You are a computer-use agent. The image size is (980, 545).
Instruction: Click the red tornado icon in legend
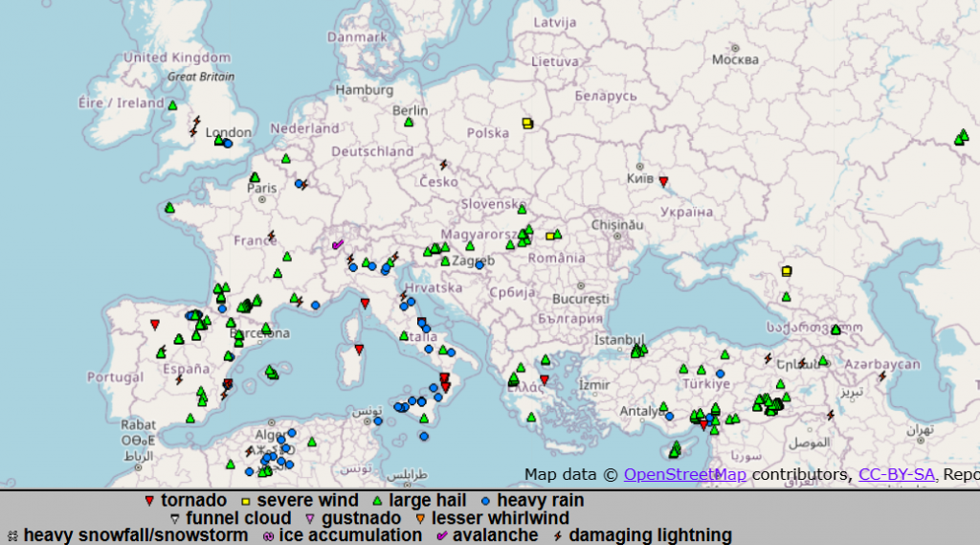[x=148, y=501]
